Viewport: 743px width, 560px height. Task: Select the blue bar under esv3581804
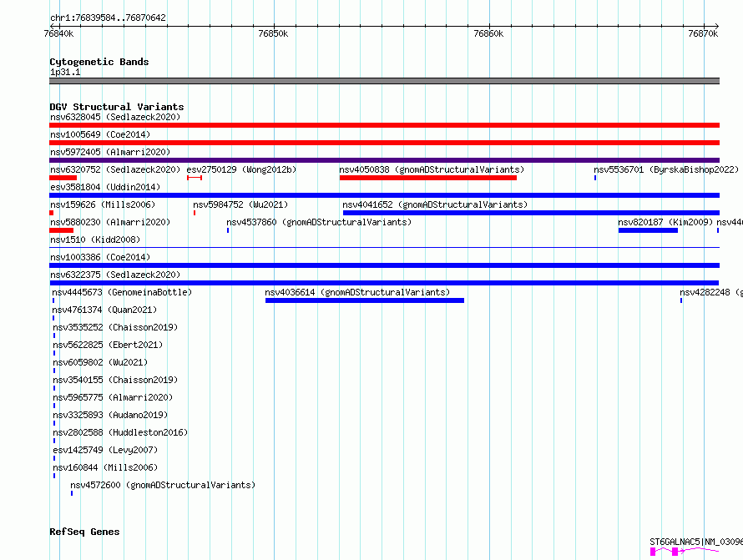point(384,195)
